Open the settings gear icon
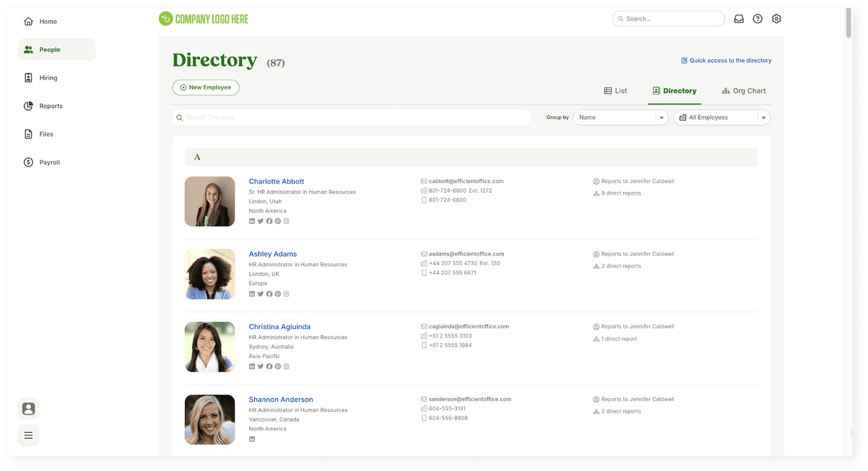868x471 pixels. point(776,19)
